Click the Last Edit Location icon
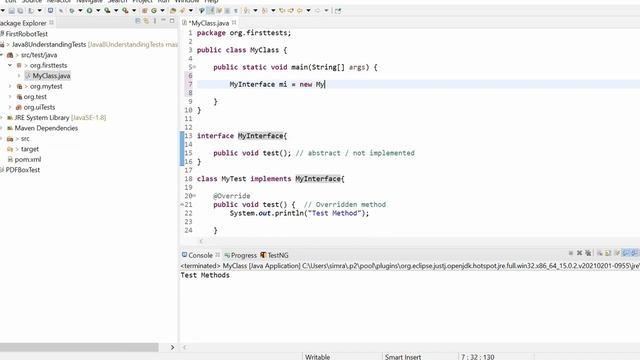This screenshot has height=360, width=640. (282, 11)
